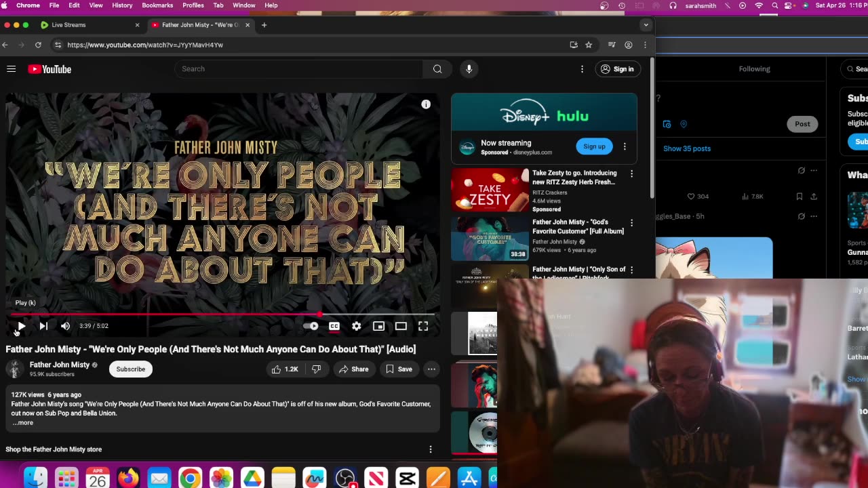Like the video thumbs up
The width and height of the screenshot is (868, 488).
coord(285,369)
